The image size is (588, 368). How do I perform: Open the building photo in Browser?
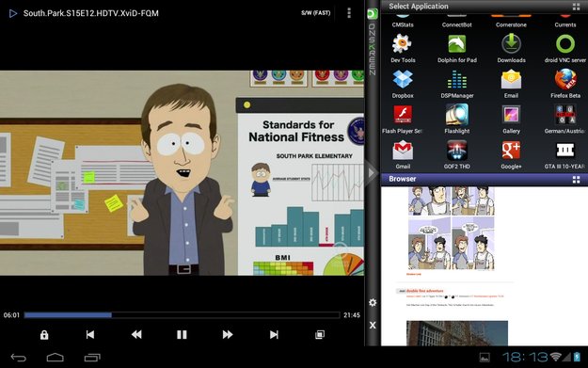click(x=457, y=333)
